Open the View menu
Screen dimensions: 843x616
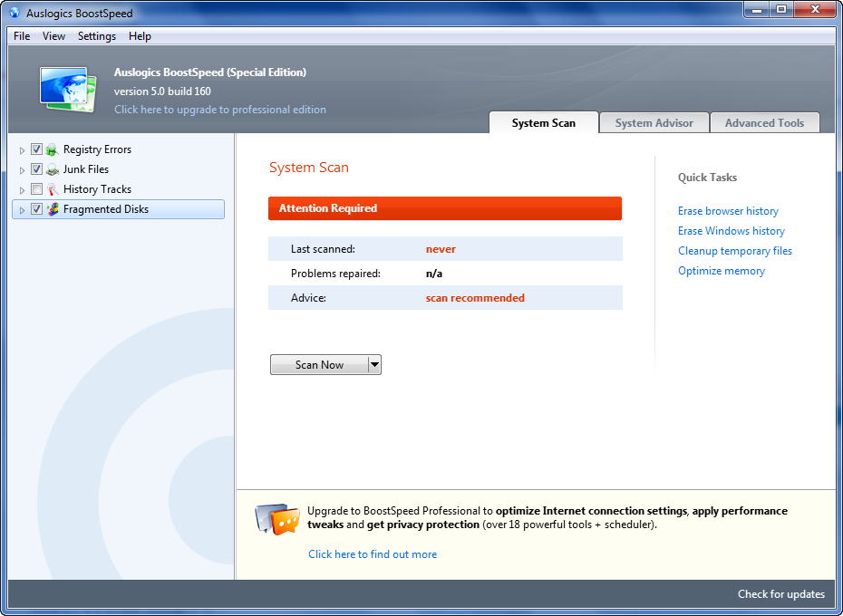(x=53, y=36)
